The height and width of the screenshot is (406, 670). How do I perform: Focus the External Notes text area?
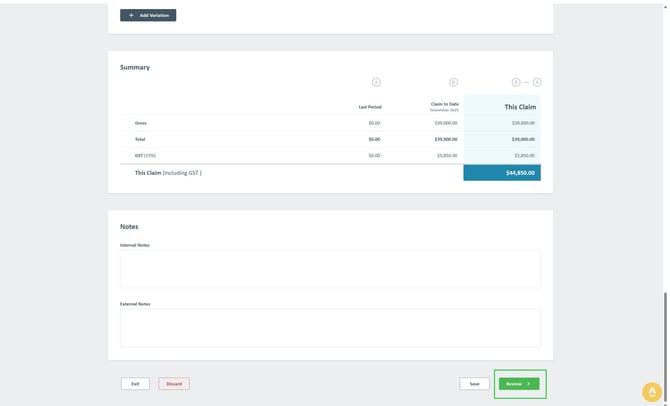tap(330, 327)
